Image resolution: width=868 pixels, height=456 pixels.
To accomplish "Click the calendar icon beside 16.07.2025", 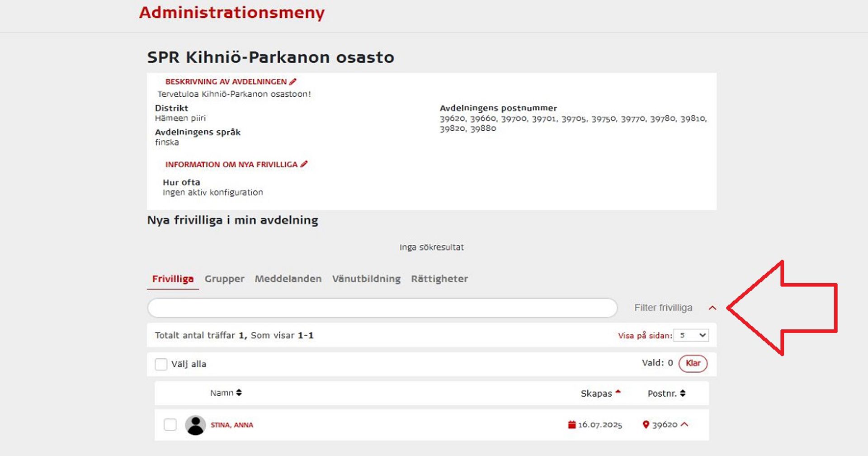I will pyautogui.click(x=572, y=425).
